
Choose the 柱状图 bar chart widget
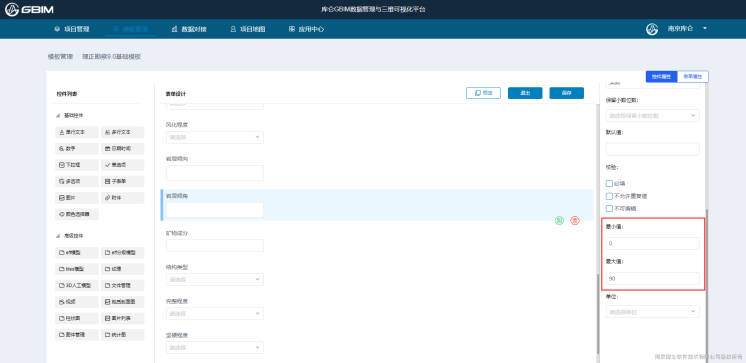pos(77,318)
